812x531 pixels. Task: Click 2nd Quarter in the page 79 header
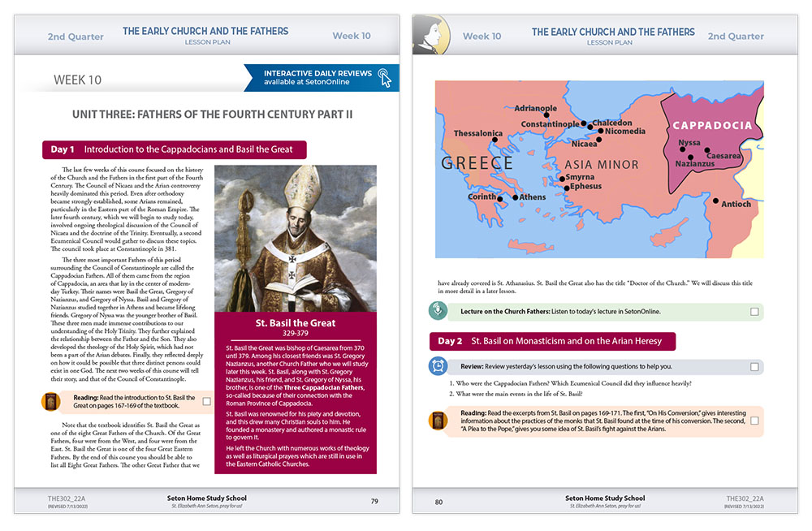(76, 37)
